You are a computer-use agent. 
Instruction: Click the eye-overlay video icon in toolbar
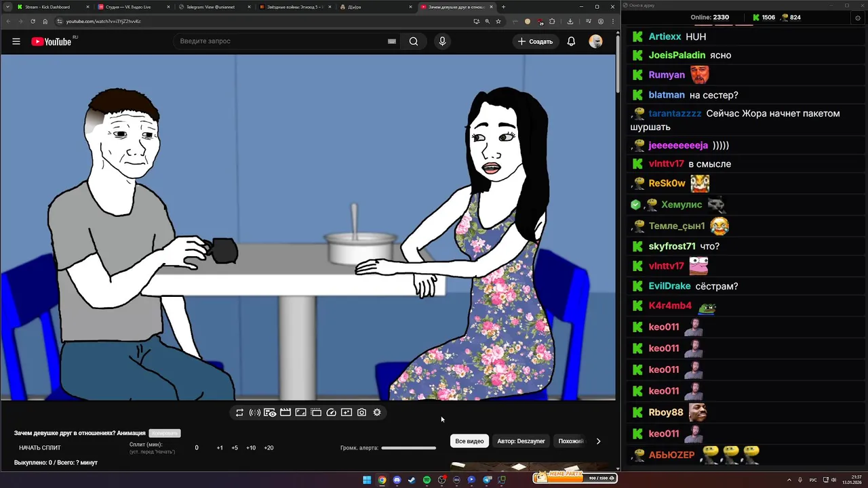pyautogui.click(x=270, y=412)
